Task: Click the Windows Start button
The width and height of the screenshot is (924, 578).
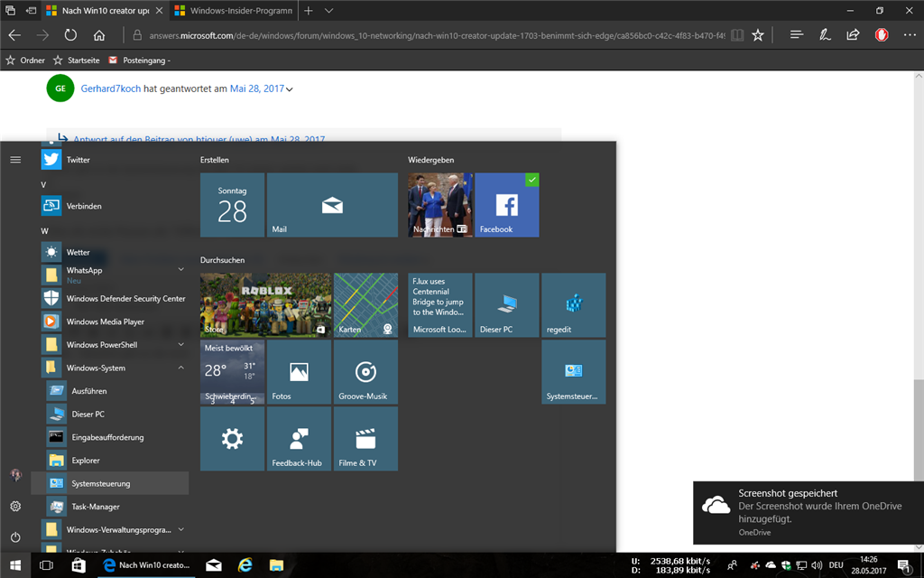Action: [x=15, y=565]
